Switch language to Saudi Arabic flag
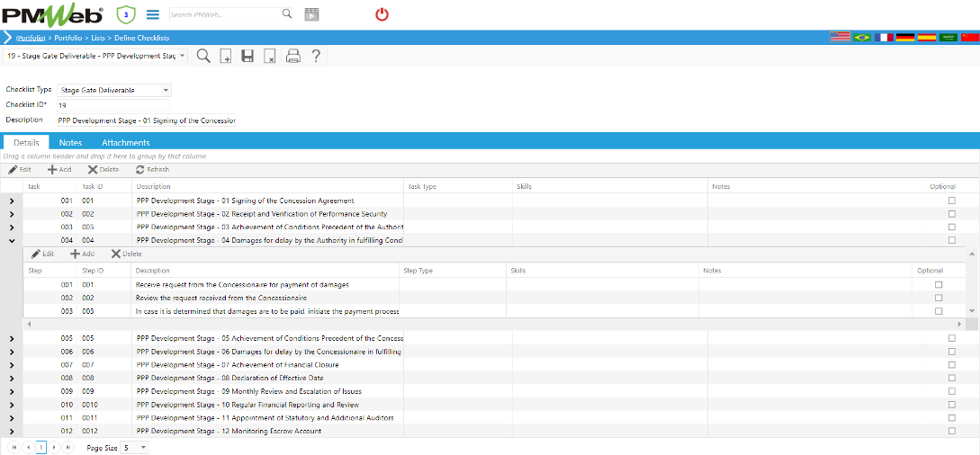 point(949,38)
